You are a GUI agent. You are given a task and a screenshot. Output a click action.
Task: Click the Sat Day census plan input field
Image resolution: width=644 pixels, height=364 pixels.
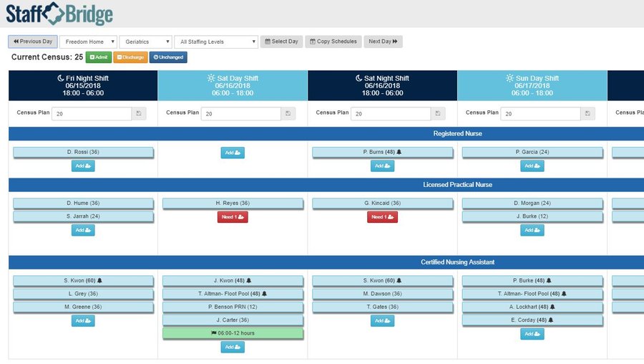(x=240, y=113)
